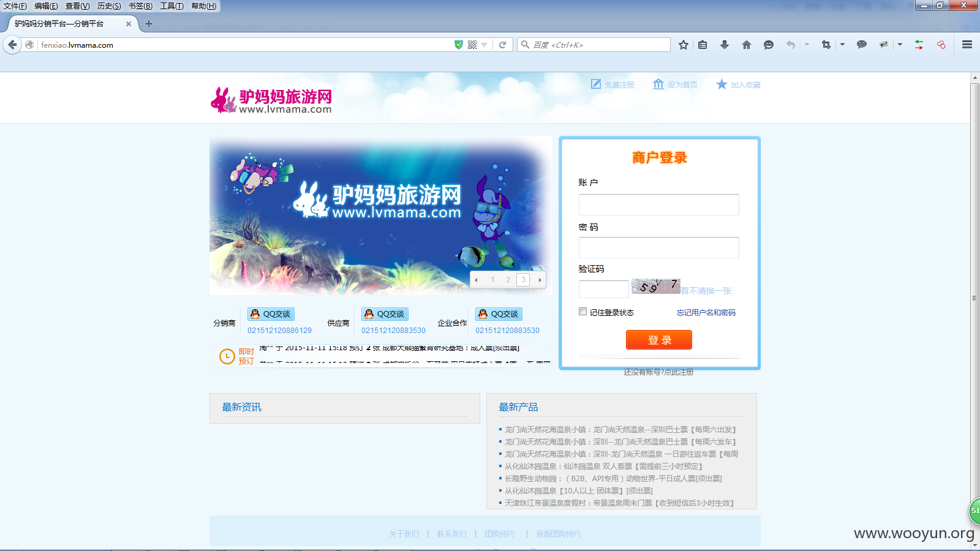
Task: Click QQ chat button for suppliers
Action: pos(385,314)
